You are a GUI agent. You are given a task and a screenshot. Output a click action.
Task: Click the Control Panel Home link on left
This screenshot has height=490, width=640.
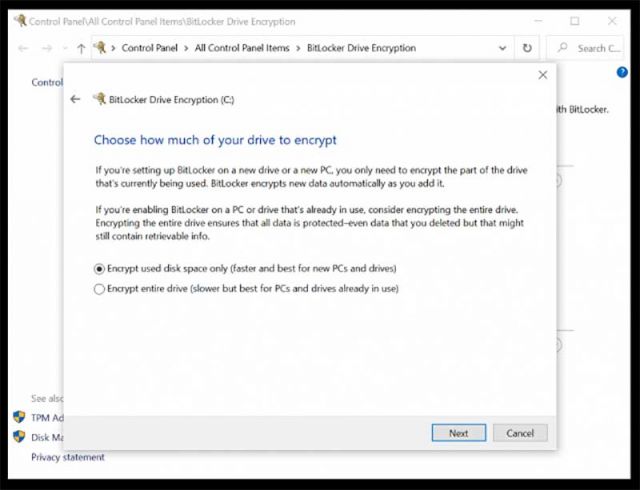pos(47,82)
